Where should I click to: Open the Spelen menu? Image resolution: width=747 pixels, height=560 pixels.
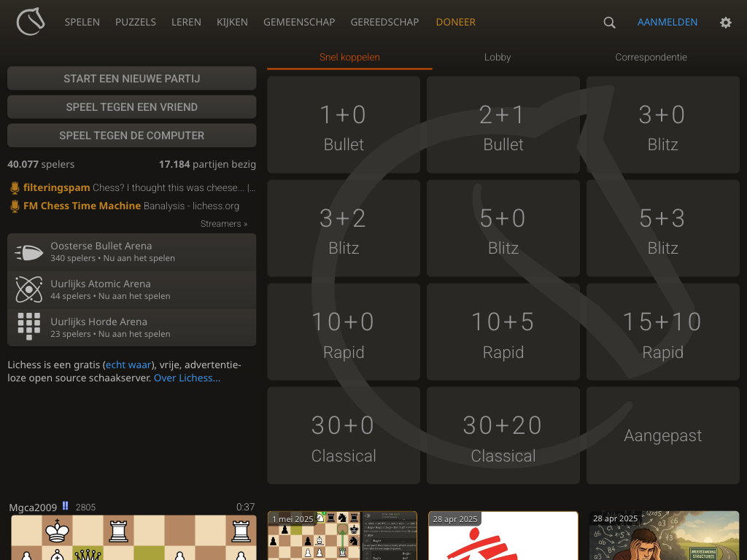[x=82, y=22]
